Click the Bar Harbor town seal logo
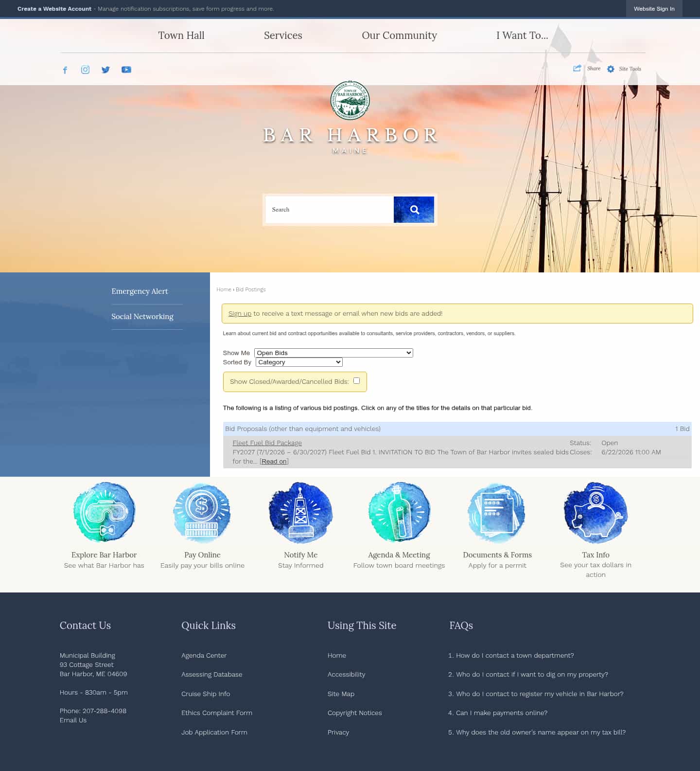Screen dimensions: 700x771 point(350,101)
